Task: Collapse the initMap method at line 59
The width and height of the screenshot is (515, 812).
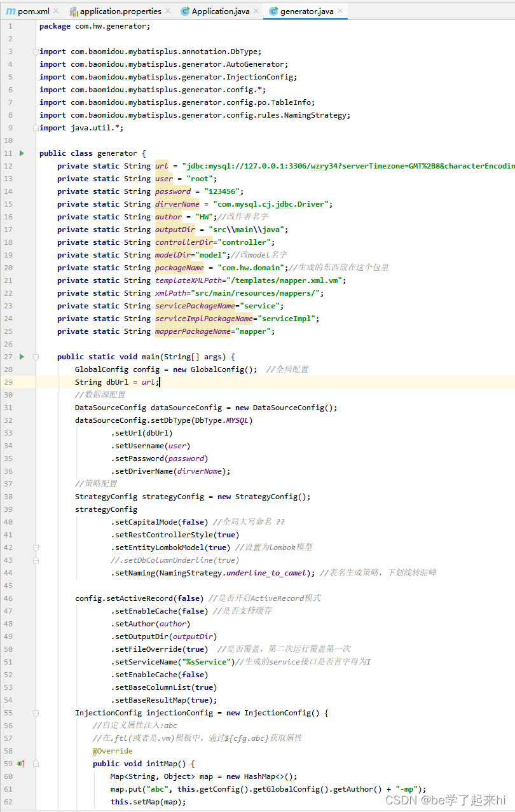Action: point(36,764)
